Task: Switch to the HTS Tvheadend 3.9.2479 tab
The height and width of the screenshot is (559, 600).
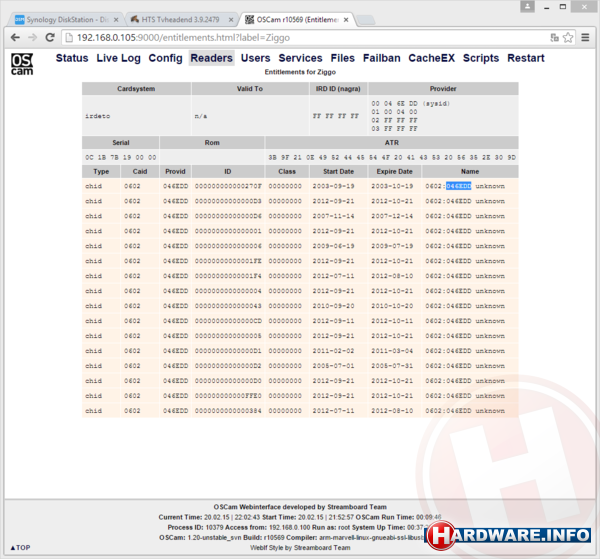Action: point(181,20)
